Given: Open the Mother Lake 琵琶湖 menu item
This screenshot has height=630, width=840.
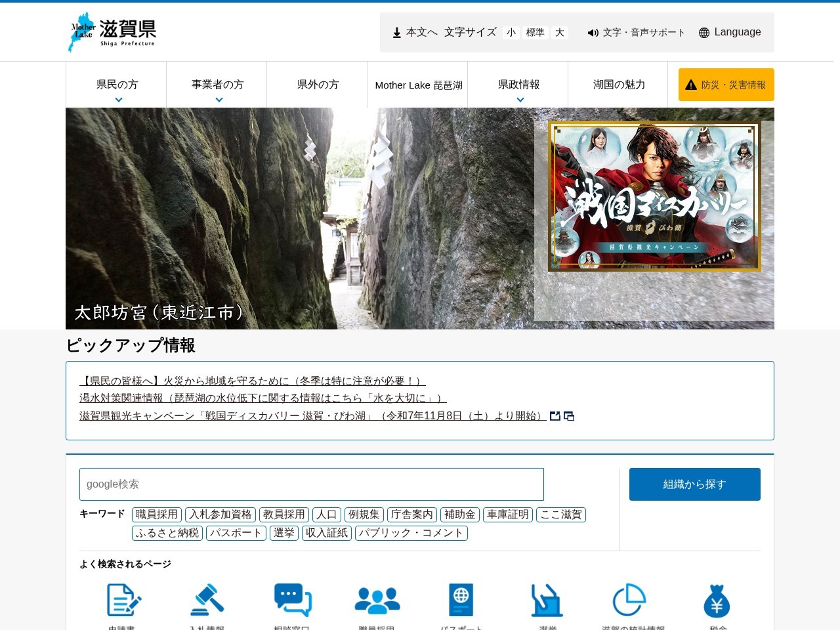Looking at the screenshot, I should point(418,85).
